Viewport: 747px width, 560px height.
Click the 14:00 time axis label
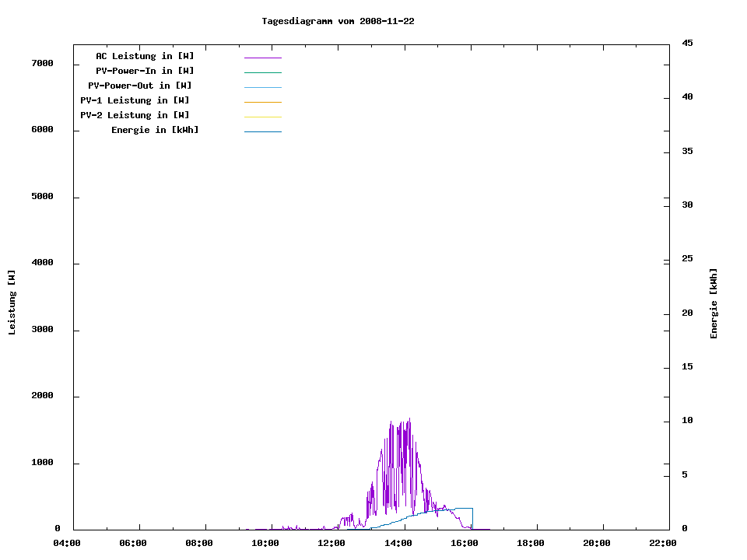click(x=398, y=543)
